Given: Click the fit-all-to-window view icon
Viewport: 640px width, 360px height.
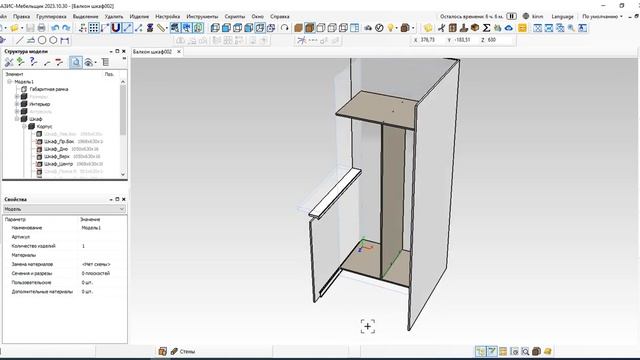Looking at the screenshot, I should (x=538, y=28).
